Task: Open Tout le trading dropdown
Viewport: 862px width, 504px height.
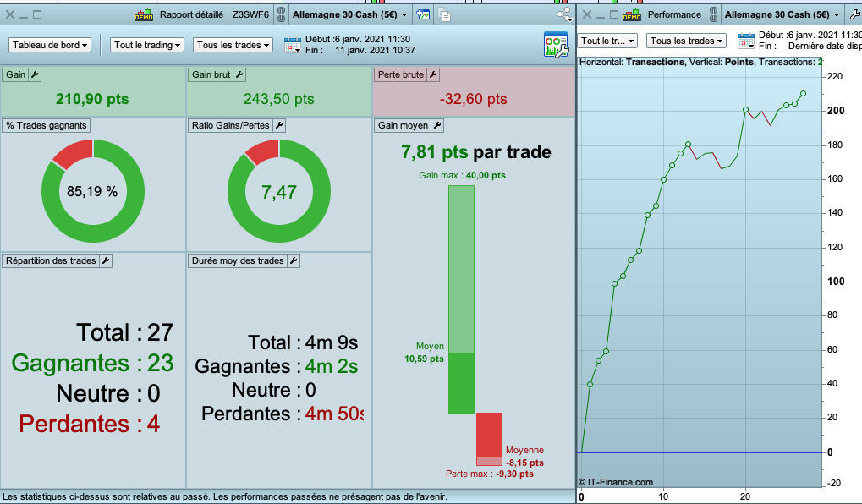Action: point(147,45)
